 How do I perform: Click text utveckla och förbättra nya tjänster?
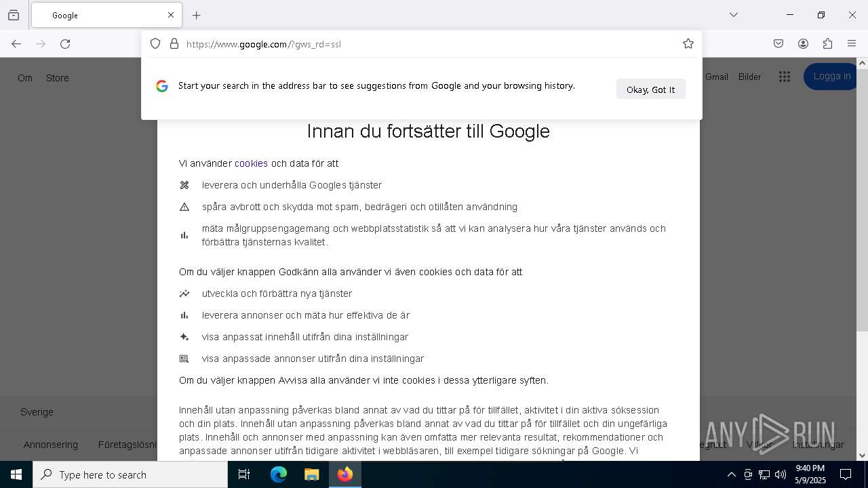tap(277, 293)
